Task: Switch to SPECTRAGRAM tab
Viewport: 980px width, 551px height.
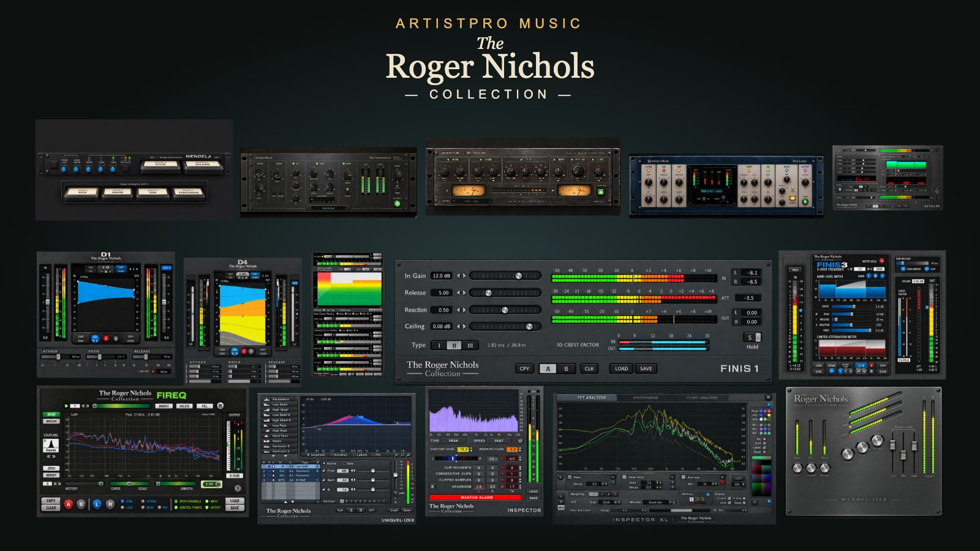Action: tap(646, 397)
